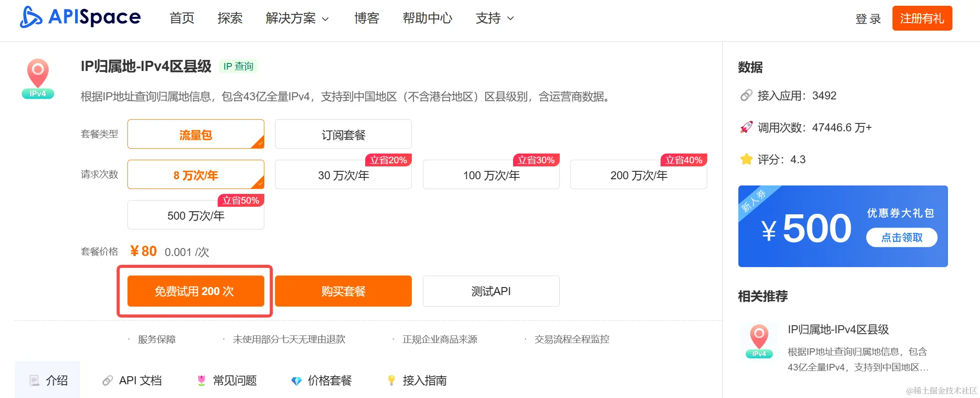980x398 pixels.
Task: Click the recommended item description text
Action: (x=858, y=359)
